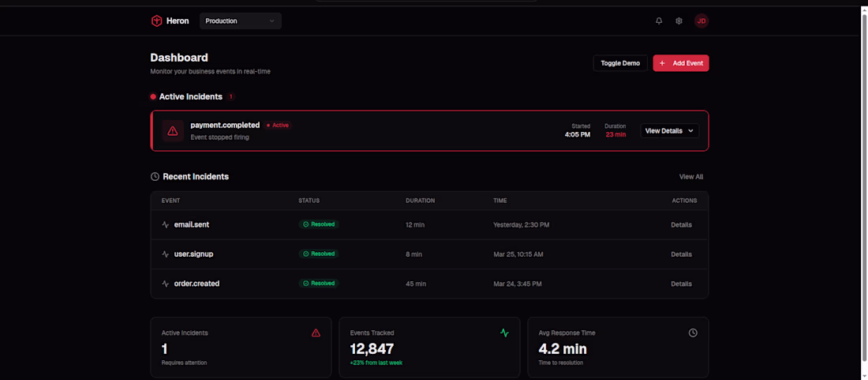Click the ACTIONS column header
868x380 pixels.
click(x=684, y=201)
